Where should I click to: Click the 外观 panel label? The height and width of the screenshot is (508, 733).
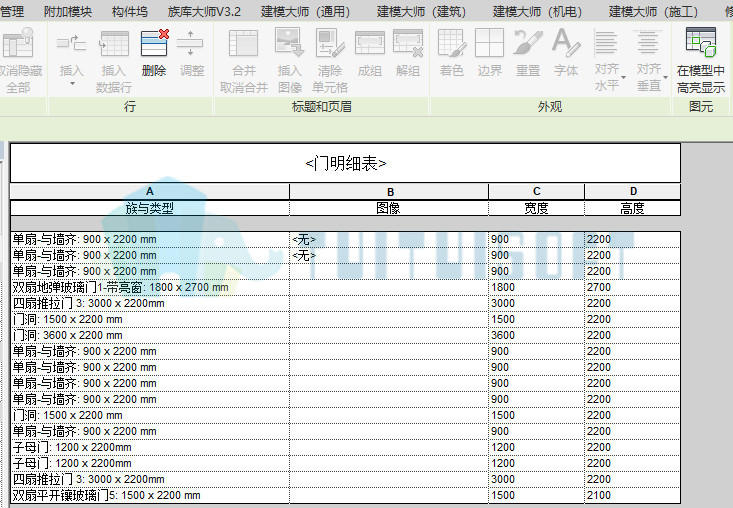(550, 107)
